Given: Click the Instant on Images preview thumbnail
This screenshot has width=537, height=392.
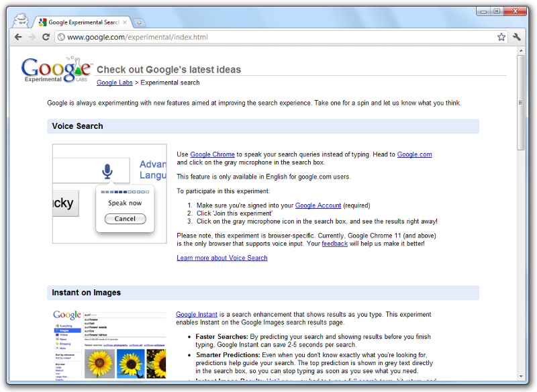Looking at the screenshot, I should [109, 345].
